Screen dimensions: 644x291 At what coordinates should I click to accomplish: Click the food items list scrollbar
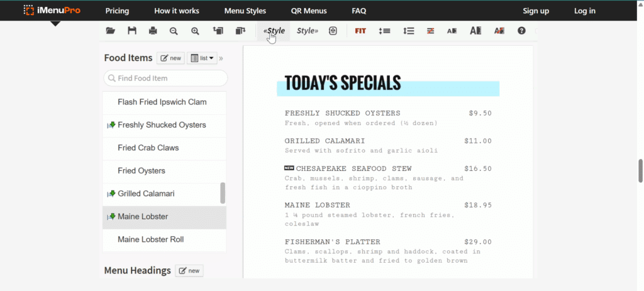(x=223, y=193)
